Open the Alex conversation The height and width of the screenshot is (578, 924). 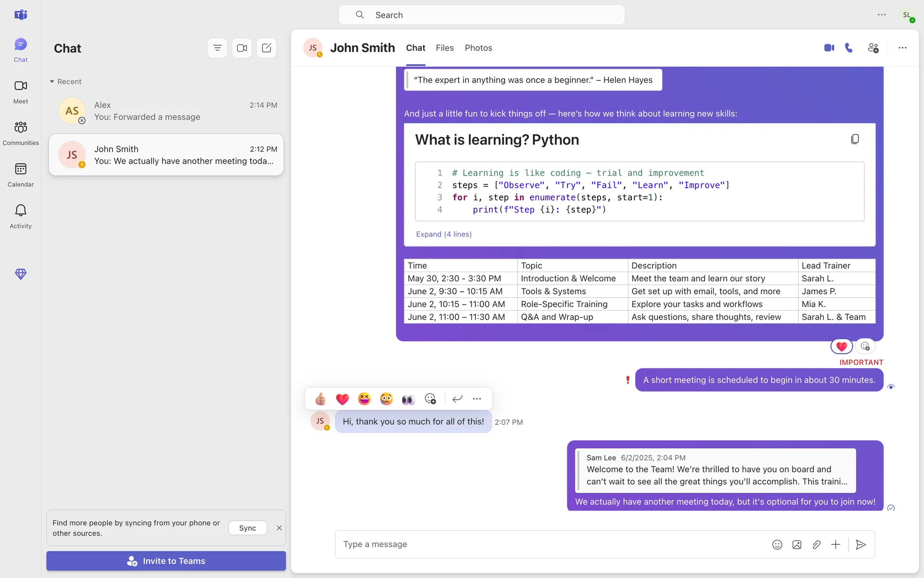[166, 111]
